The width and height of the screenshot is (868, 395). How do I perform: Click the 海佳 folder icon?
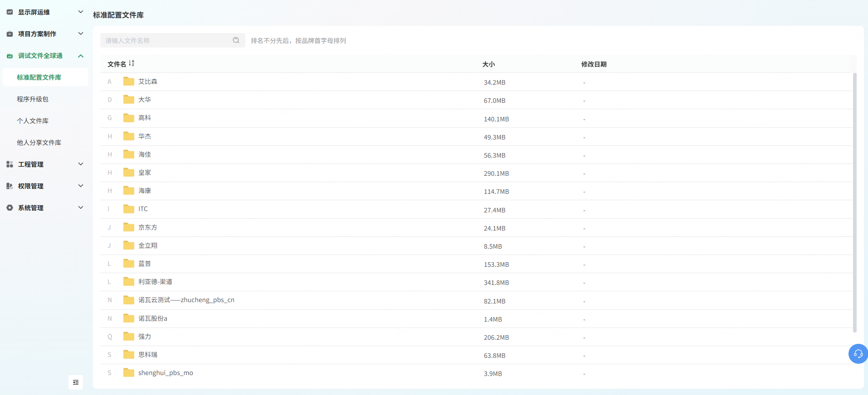point(129,154)
